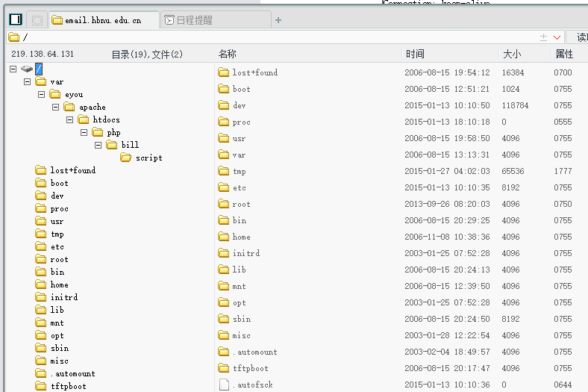Sort by 名称 column header

tap(228, 54)
